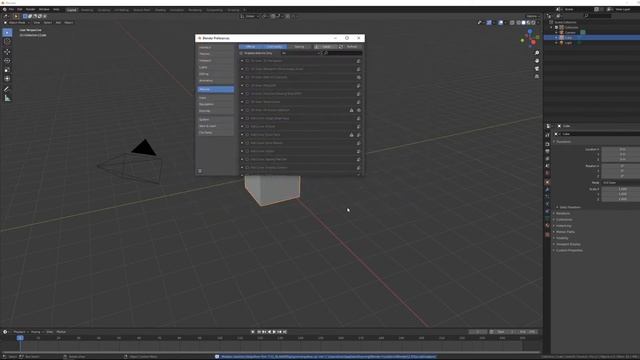The width and height of the screenshot is (640, 360).
Task: Jump to timeline start playback button
Action: [x=259, y=332]
